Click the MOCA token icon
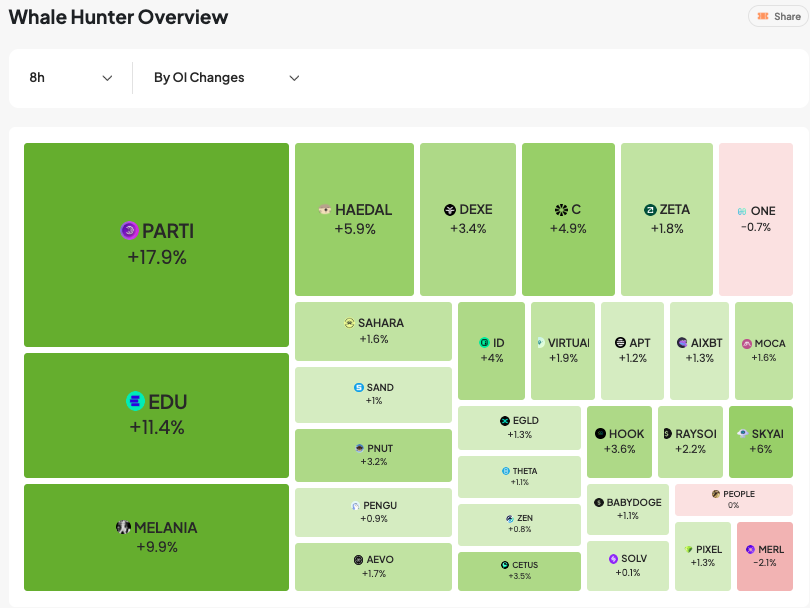 [747, 344]
